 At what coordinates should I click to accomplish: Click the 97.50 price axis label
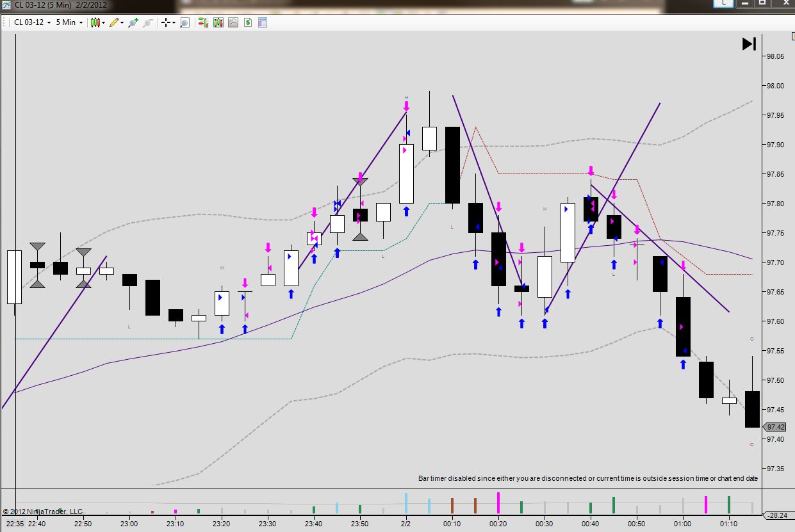pos(775,380)
